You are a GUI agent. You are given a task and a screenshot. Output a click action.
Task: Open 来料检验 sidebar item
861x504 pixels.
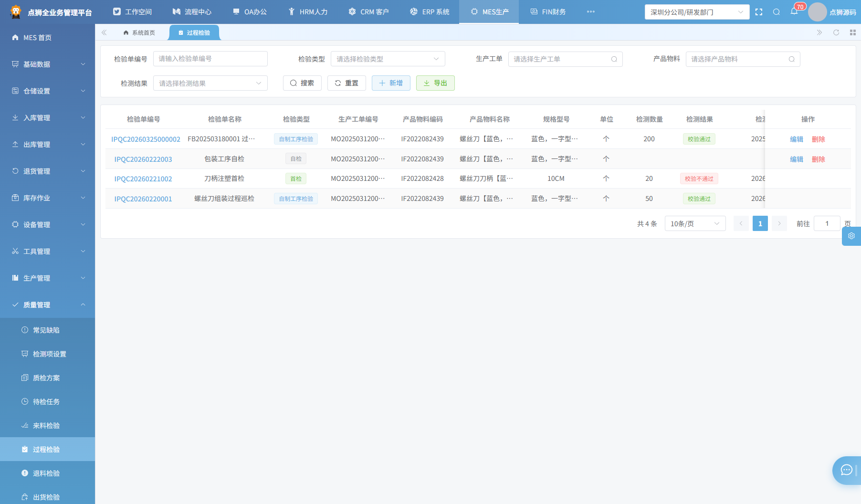point(47,425)
